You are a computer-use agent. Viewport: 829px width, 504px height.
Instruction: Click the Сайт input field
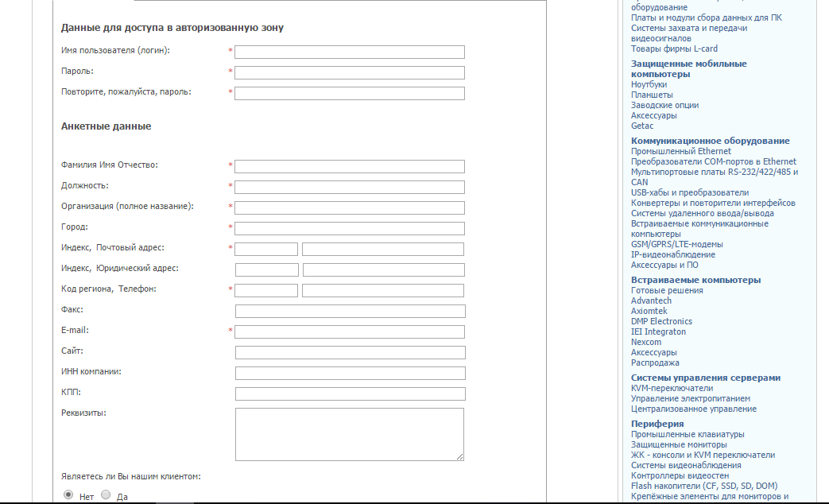tap(350, 352)
